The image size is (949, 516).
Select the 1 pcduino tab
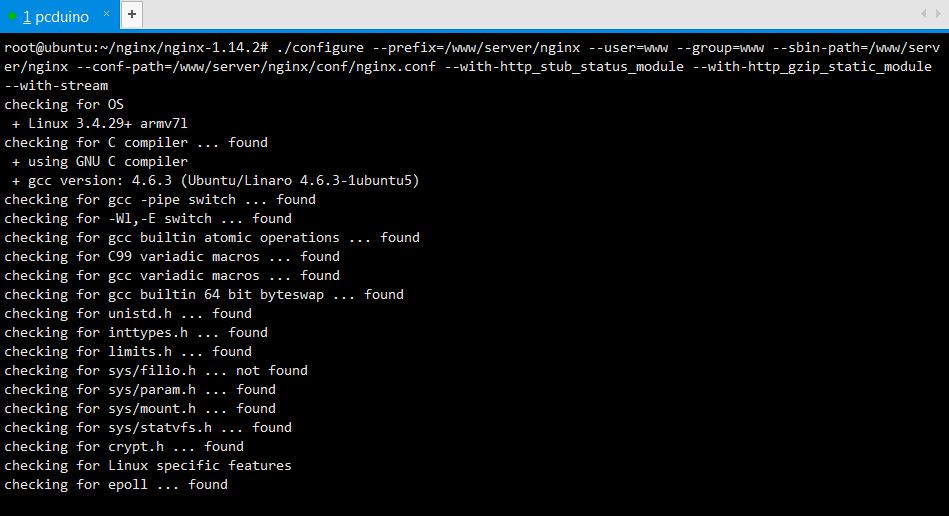[56, 16]
